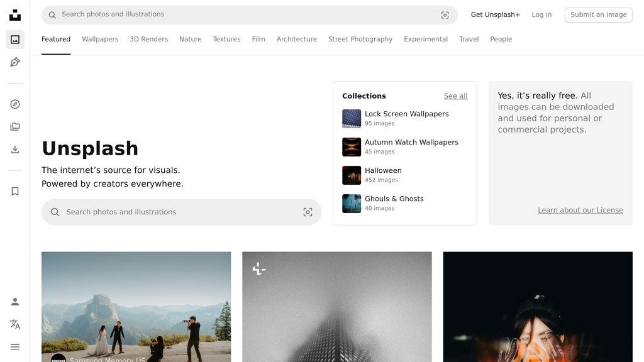Viewport: 644px width, 362px height.
Task: Click the visual search icon in the center search field
Action: [x=308, y=212]
